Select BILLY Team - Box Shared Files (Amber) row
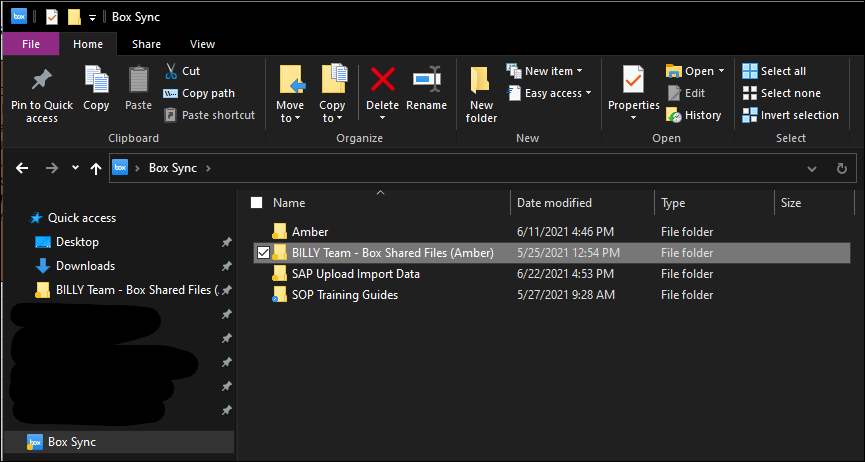Viewport: 865px width, 462px height. (551, 253)
